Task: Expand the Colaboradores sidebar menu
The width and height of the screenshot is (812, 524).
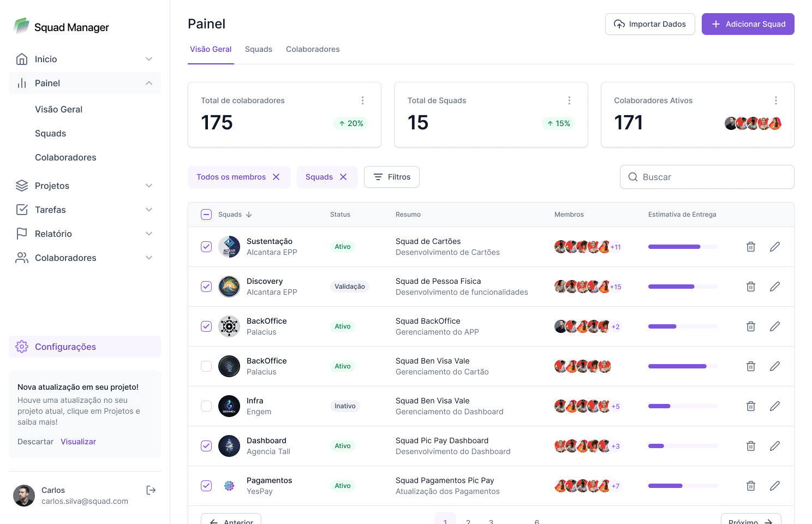Action: tap(148, 258)
